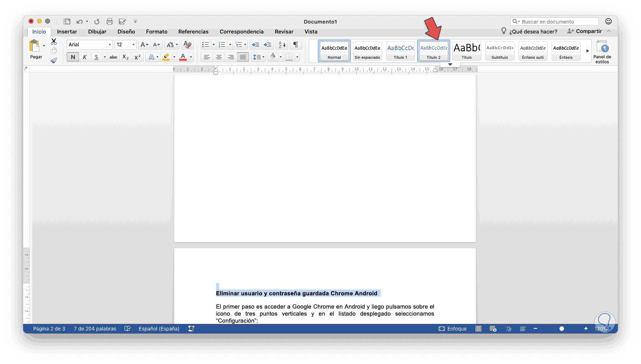Select the Format Painter brush
Viewport: 641px width, 364px height.
(54, 60)
